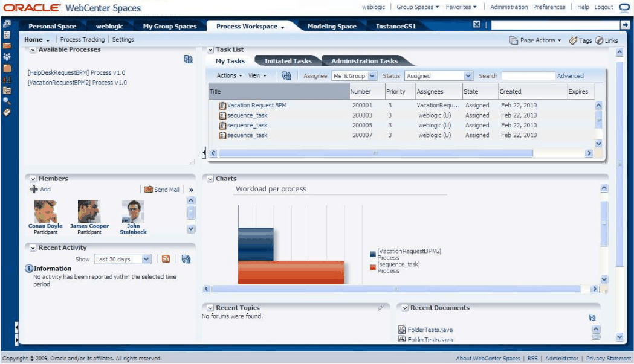Screen dimensions: 634x364
Task: Collapse the Available Processes panel
Action: (x=33, y=50)
